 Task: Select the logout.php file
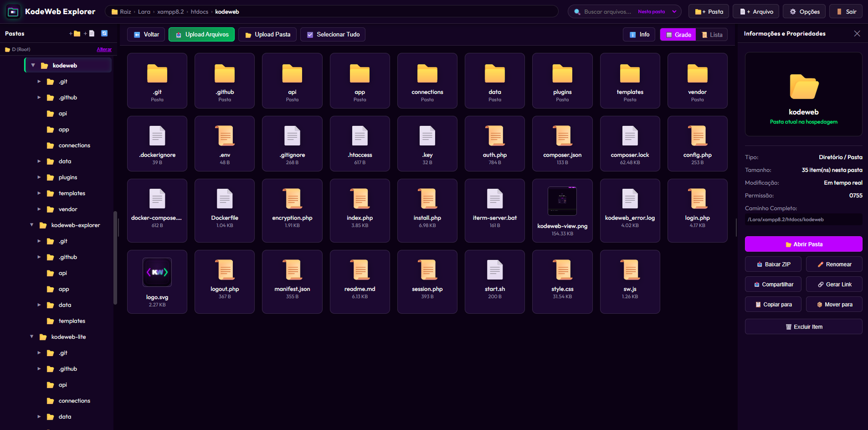(x=225, y=282)
